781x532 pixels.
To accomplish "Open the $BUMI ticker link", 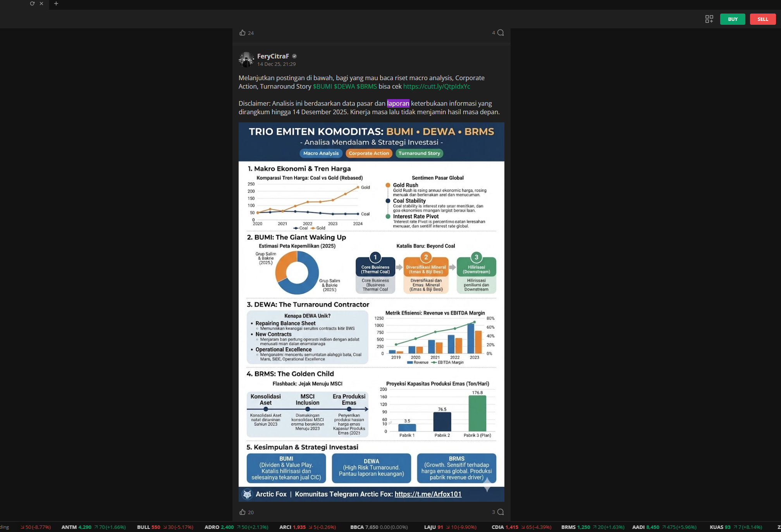I will coord(322,86).
